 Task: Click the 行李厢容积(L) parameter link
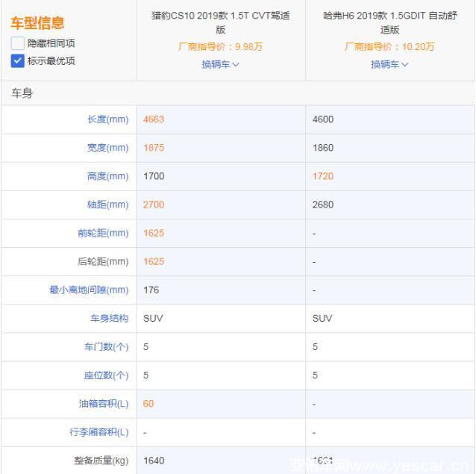99,432
